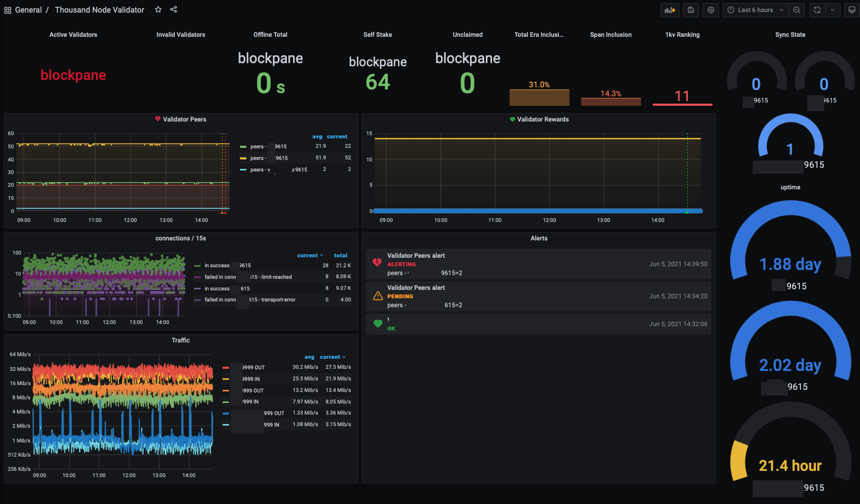Share the dashboard via share icon

pyautogui.click(x=174, y=9)
